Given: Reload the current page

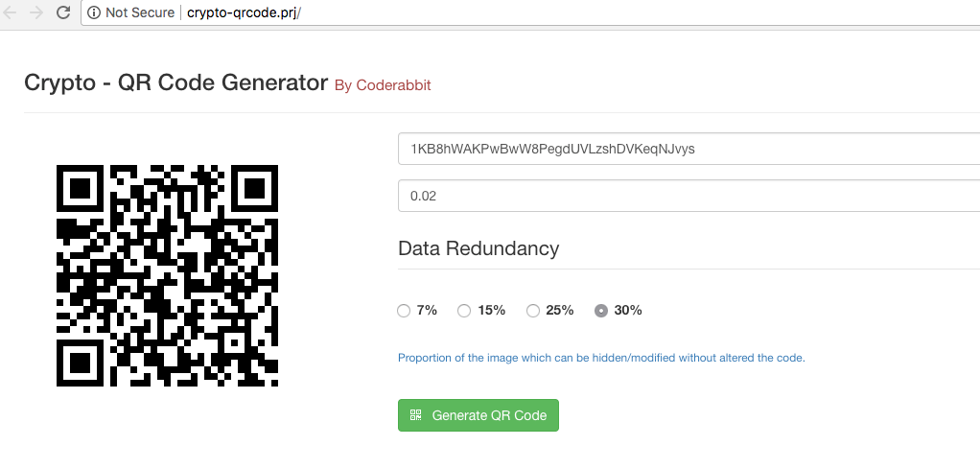Looking at the screenshot, I should point(63,13).
